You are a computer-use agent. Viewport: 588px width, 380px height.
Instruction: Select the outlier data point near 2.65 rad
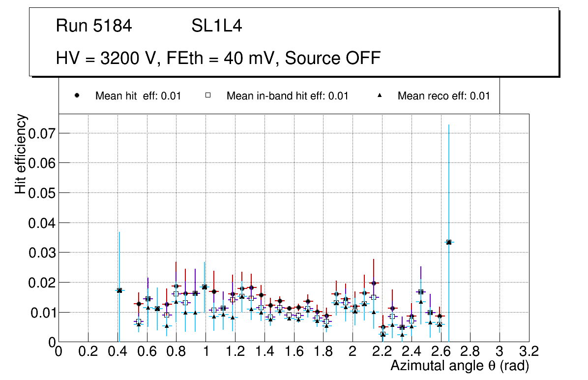(x=448, y=242)
